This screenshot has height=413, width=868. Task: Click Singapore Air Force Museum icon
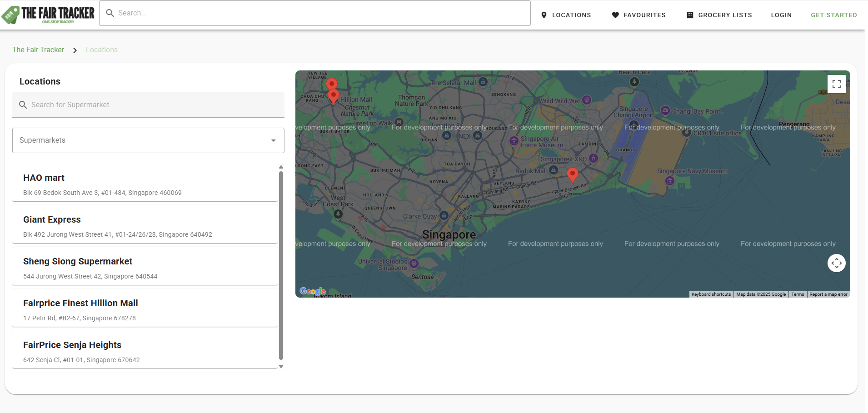click(x=514, y=141)
